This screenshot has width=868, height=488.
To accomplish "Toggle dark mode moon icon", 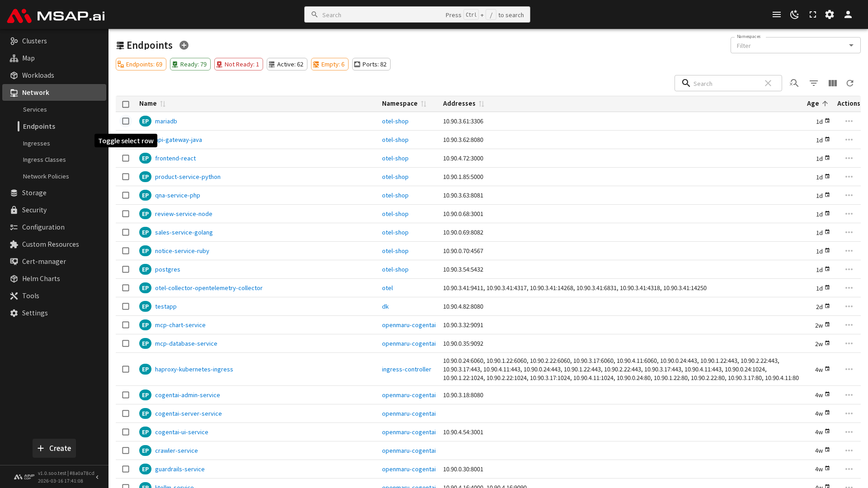I will (x=794, y=14).
